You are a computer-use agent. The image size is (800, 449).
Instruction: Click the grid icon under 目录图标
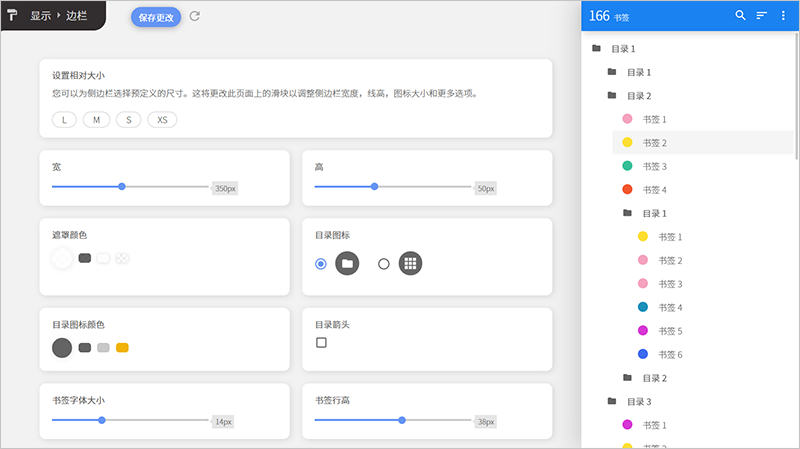click(x=409, y=264)
